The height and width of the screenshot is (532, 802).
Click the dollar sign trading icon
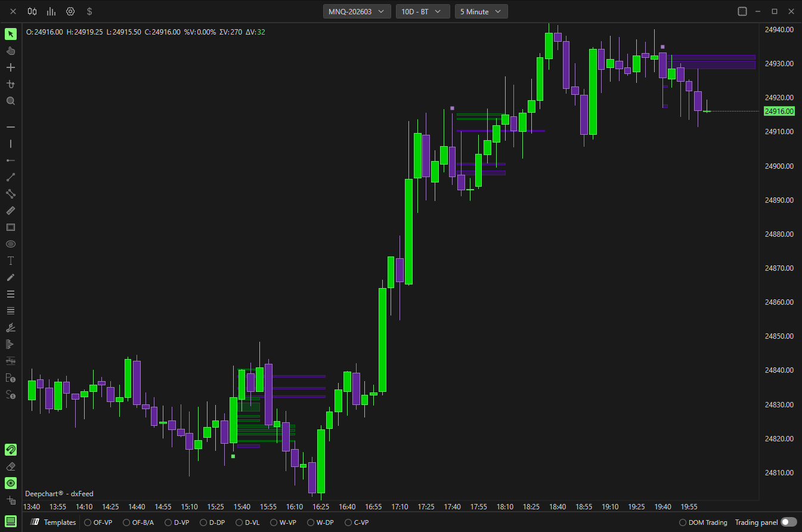pyautogui.click(x=89, y=11)
